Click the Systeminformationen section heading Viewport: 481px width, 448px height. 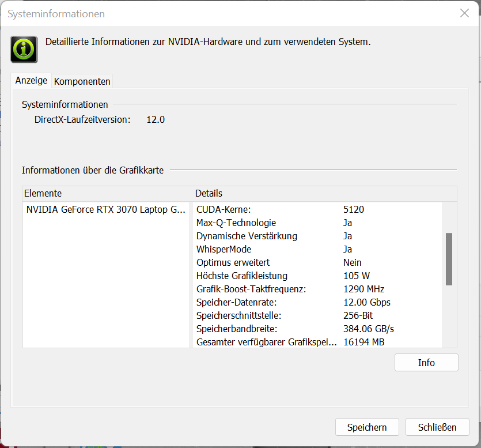tap(65, 104)
